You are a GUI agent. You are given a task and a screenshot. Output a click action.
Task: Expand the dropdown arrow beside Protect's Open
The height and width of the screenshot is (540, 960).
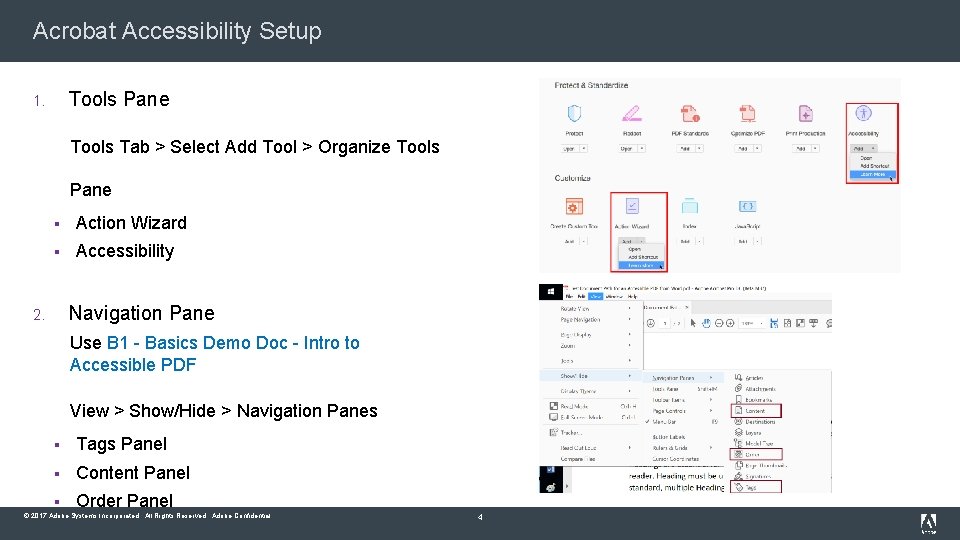pyautogui.click(x=584, y=149)
